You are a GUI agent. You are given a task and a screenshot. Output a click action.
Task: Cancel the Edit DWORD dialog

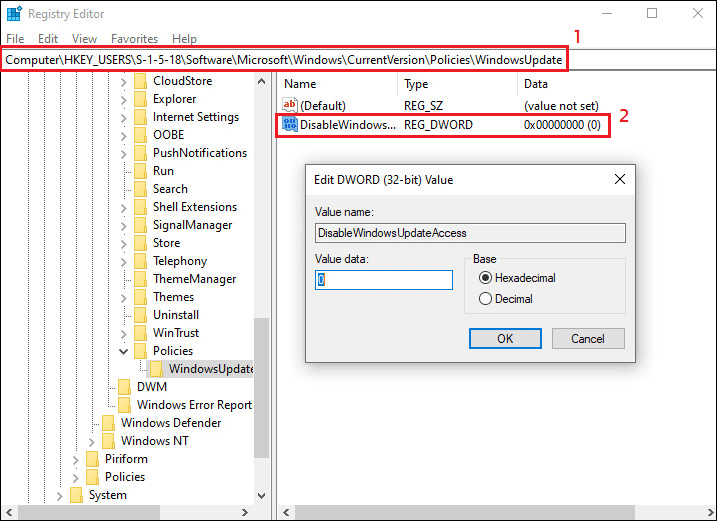588,338
